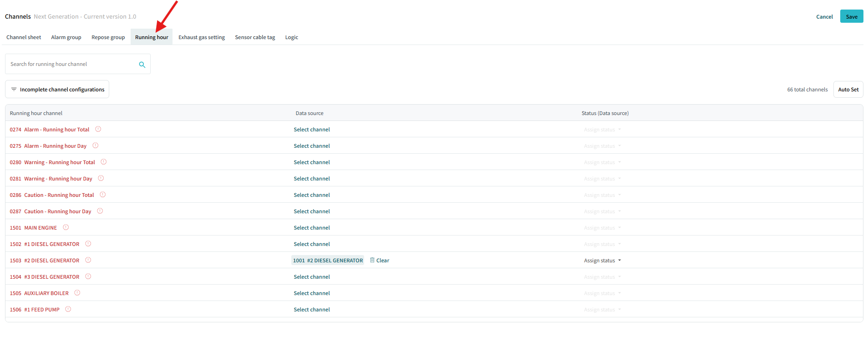Viewport: 868px width, 351px height.
Task: Open the Repose group tab
Action: (x=108, y=37)
